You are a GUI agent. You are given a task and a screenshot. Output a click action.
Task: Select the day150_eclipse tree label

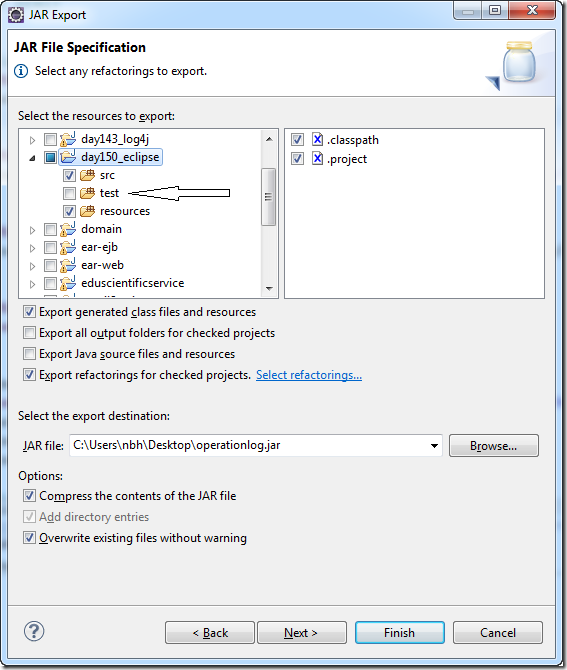click(120, 157)
